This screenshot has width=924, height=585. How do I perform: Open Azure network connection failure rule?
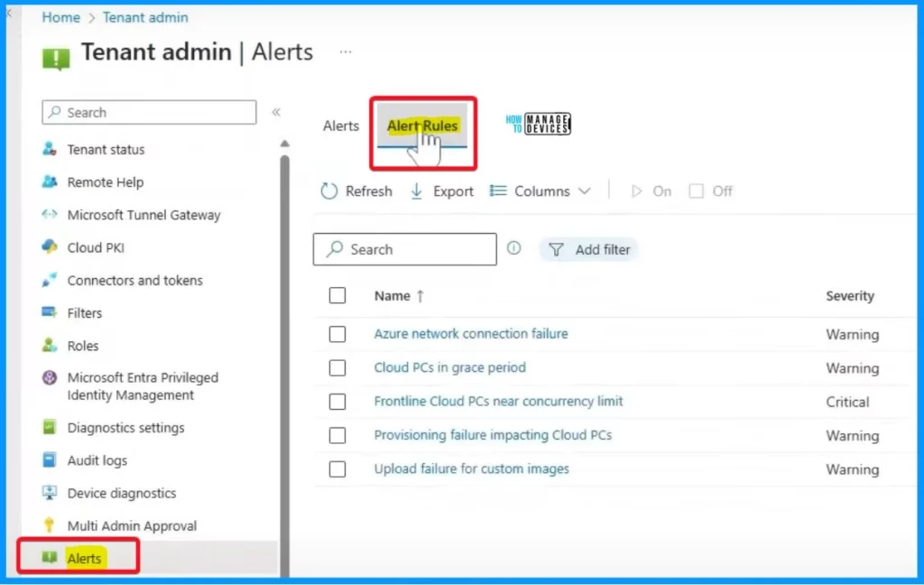471,334
